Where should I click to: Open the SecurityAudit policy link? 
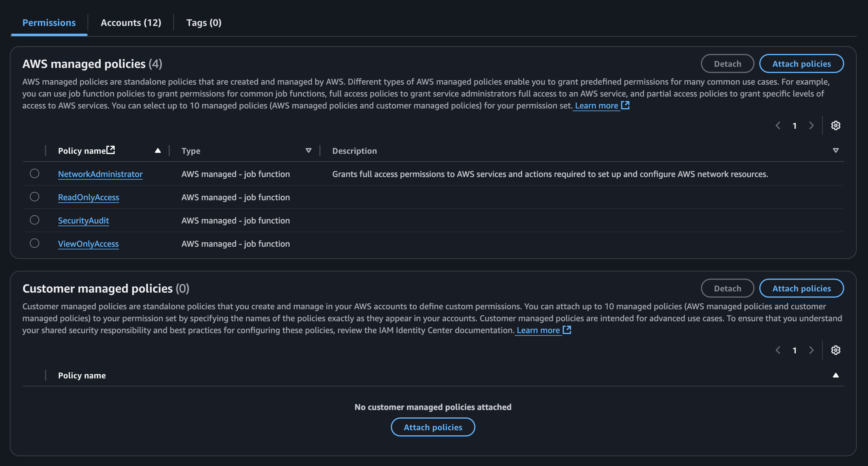click(x=83, y=221)
